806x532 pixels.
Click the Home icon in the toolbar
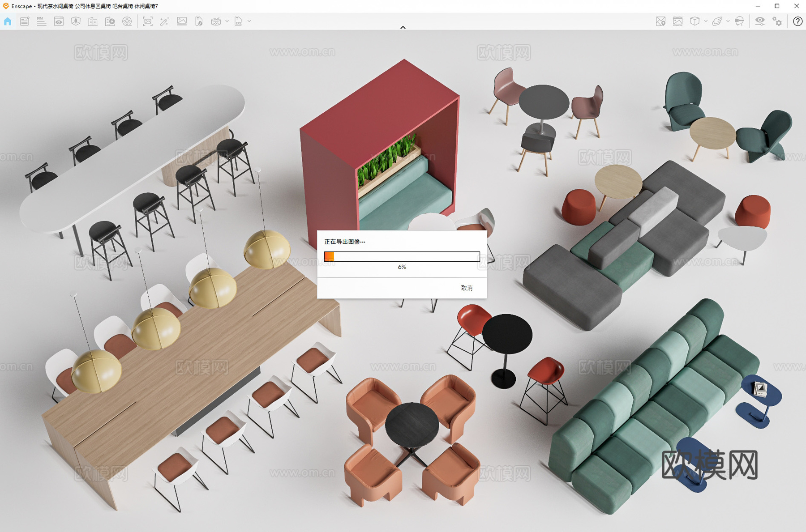point(8,21)
